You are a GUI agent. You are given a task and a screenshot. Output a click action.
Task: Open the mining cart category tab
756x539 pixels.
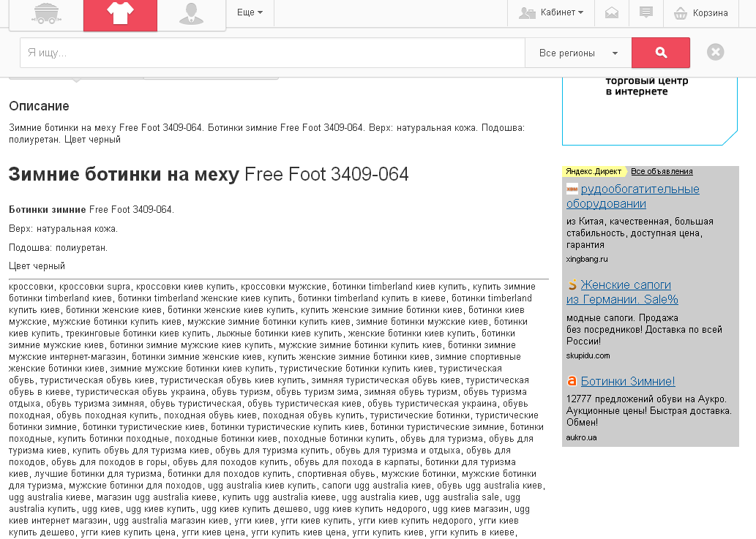tap(46, 13)
